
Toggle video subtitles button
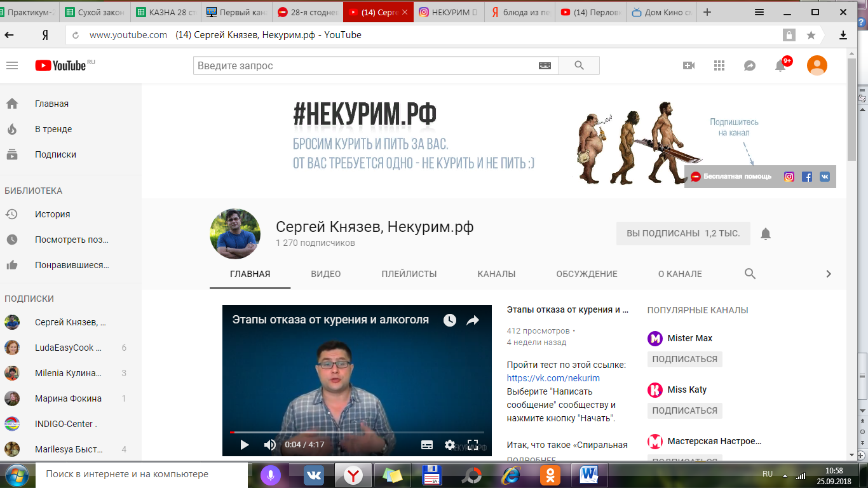point(427,445)
